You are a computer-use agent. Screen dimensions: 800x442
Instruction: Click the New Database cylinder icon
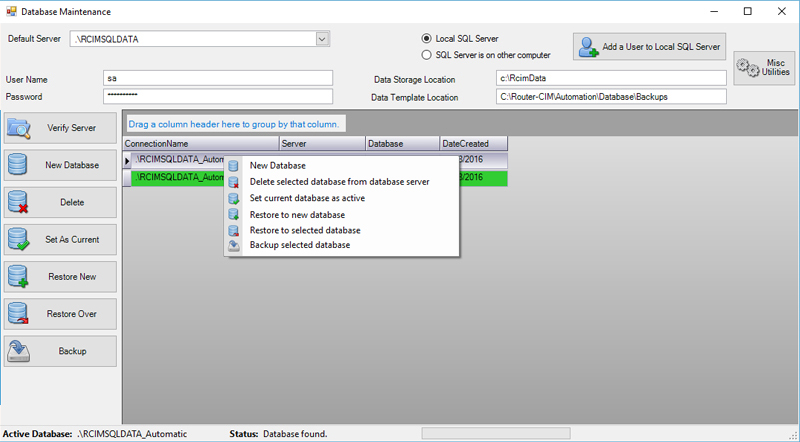(20, 165)
